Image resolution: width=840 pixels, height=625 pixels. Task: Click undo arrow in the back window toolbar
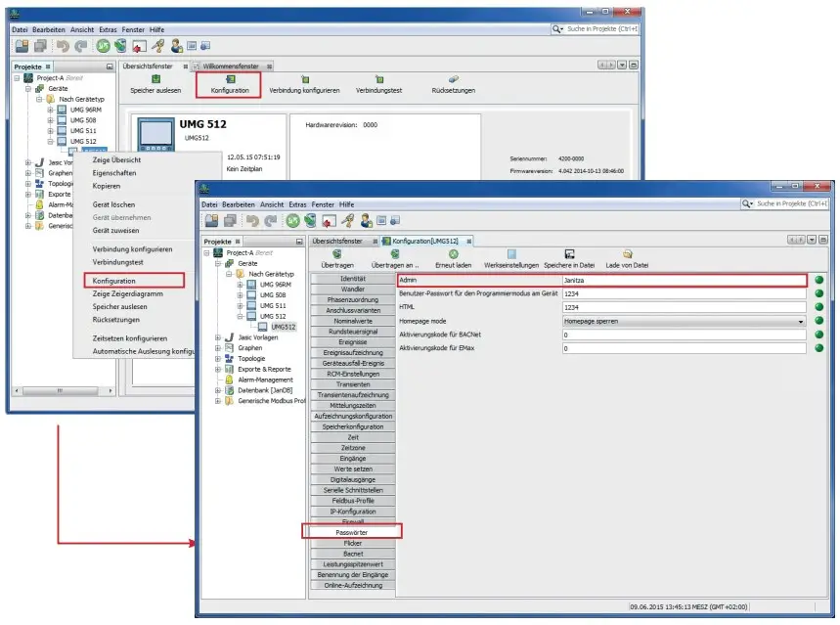point(63,46)
